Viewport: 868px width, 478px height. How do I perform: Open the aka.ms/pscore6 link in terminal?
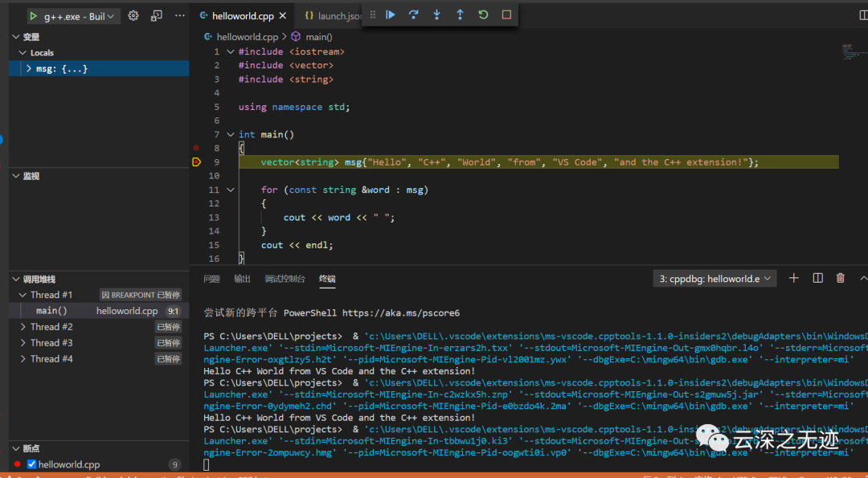(401, 313)
